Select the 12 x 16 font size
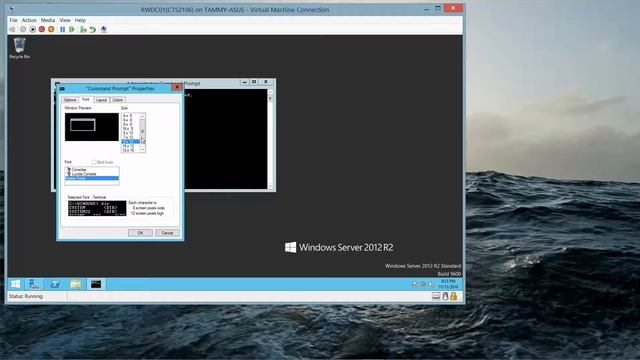 pos(130,150)
